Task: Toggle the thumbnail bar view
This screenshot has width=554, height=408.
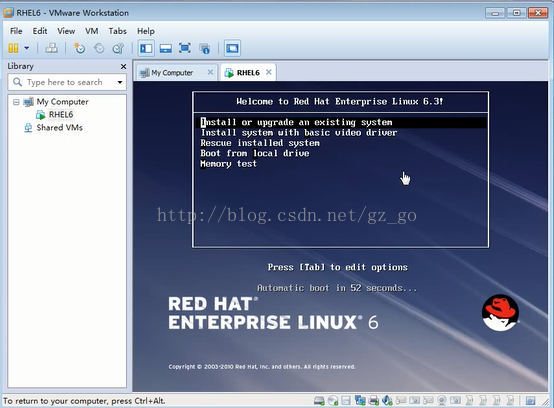Action: (x=166, y=48)
